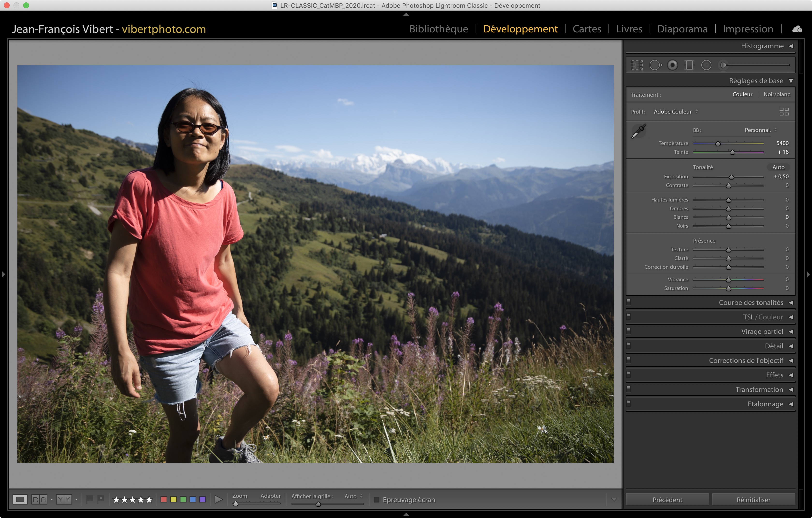
Task: Select the crop overlay tool
Action: click(x=637, y=65)
